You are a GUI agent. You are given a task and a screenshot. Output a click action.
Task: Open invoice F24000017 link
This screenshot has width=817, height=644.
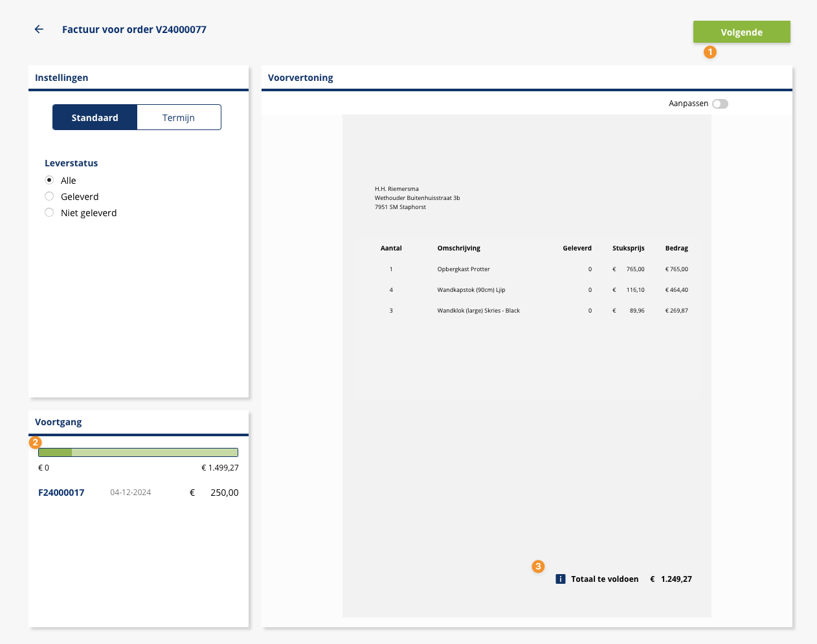tap(61, 493)
